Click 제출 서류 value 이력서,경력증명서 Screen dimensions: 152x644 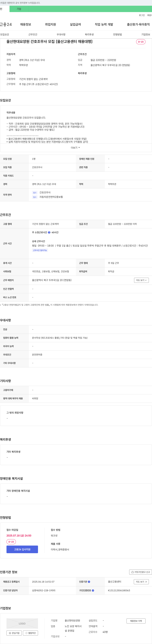click(x=60, y=550)
